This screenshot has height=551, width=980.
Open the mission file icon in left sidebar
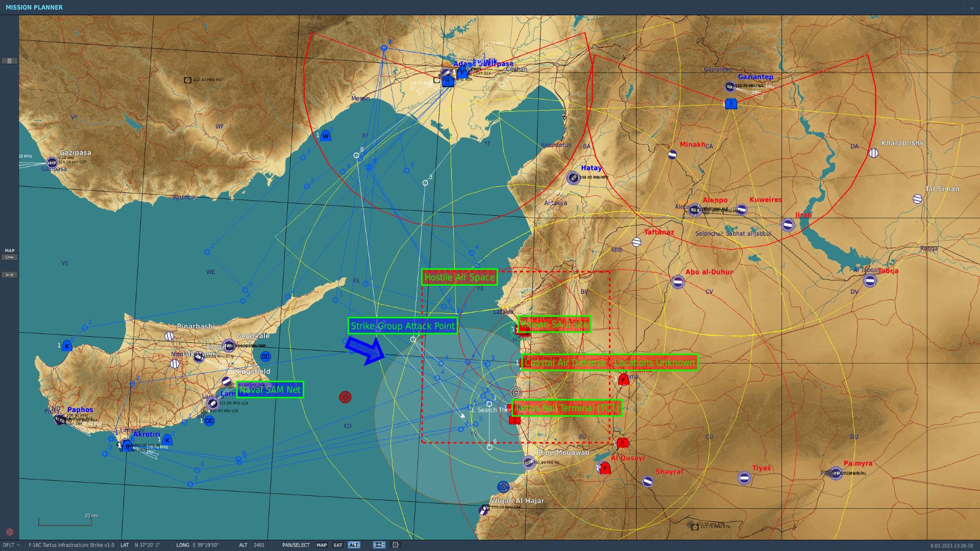(9, 61)
